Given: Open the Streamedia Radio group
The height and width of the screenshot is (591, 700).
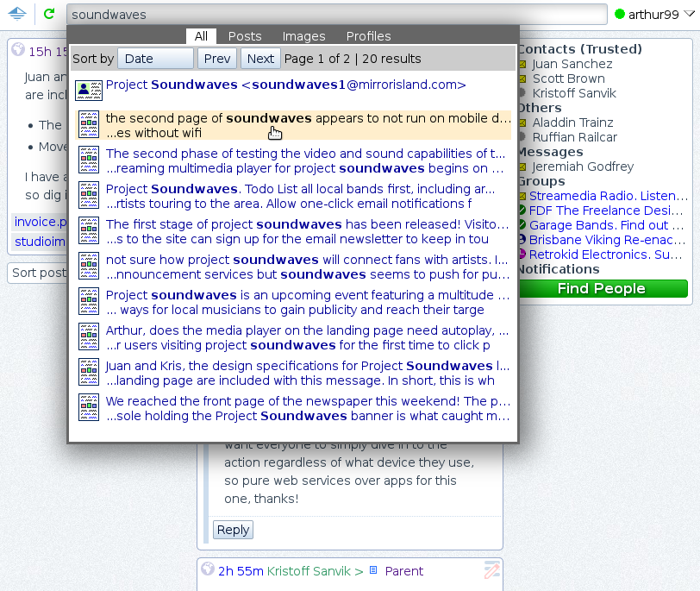Looking at the screenshot, I should (608, 196).
